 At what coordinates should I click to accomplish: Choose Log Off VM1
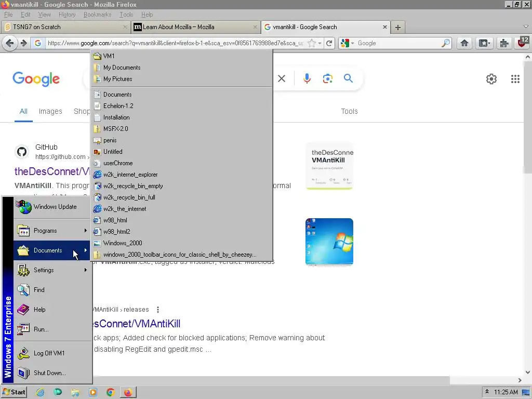click(x=52, y=353)
